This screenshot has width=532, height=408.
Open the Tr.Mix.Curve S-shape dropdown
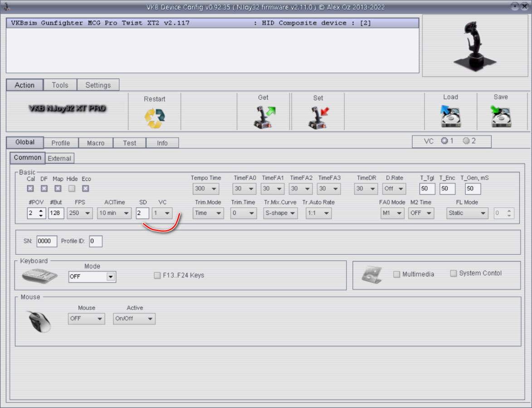pos(281,213)
